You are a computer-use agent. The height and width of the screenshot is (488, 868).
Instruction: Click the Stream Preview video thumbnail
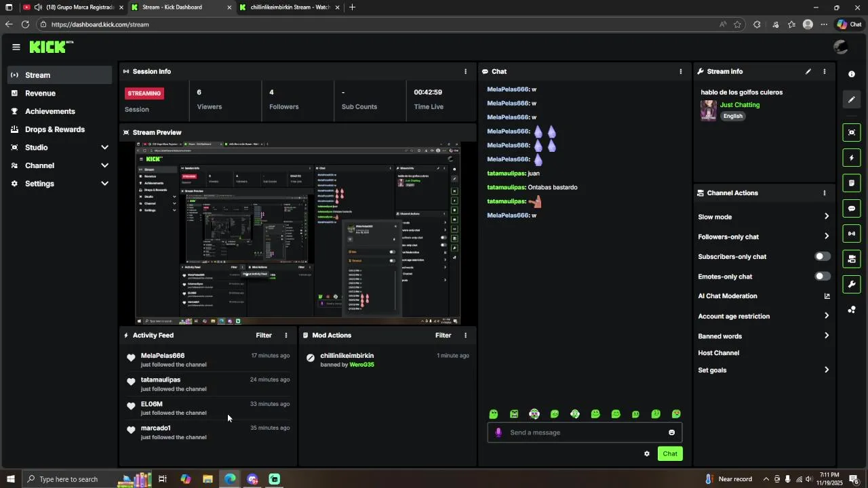[298, 232]
